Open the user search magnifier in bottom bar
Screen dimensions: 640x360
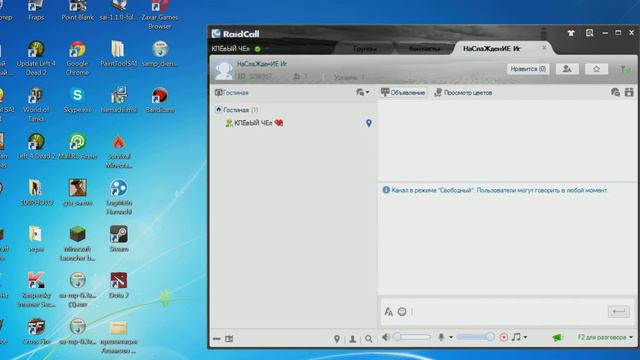pyautogui.click(x=369, y=339)
